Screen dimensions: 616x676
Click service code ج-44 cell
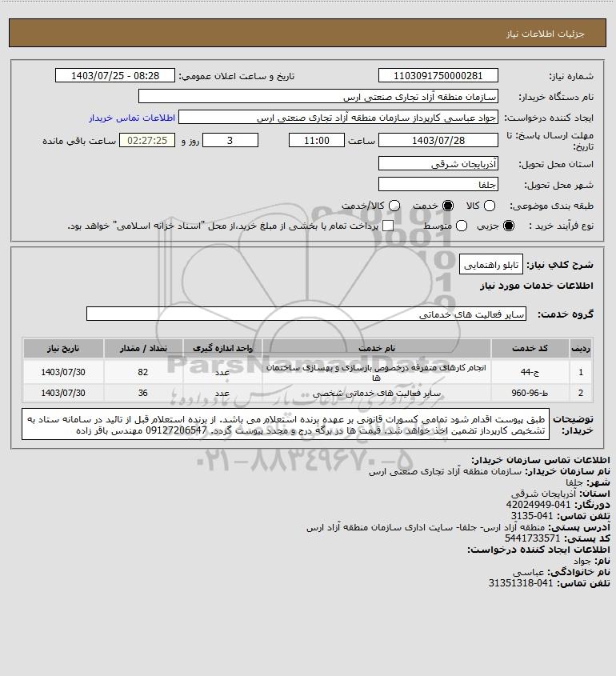(530, 372)
